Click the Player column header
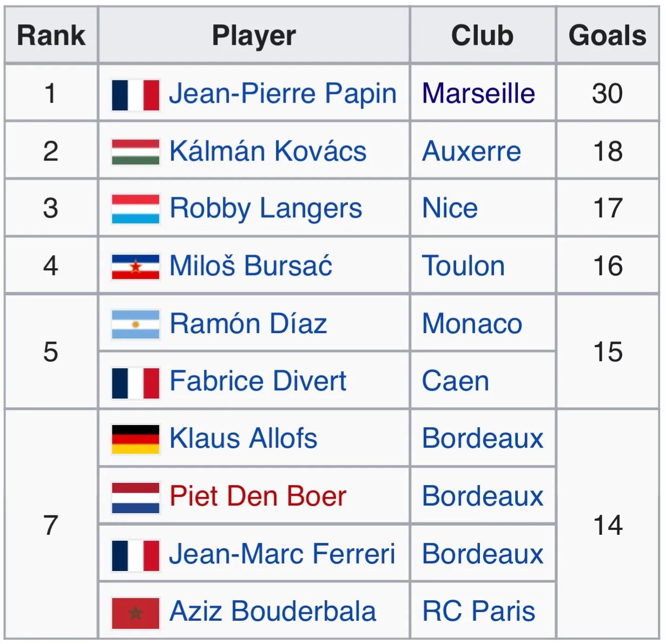The image size is (666, 644). (x=254, y=36)
